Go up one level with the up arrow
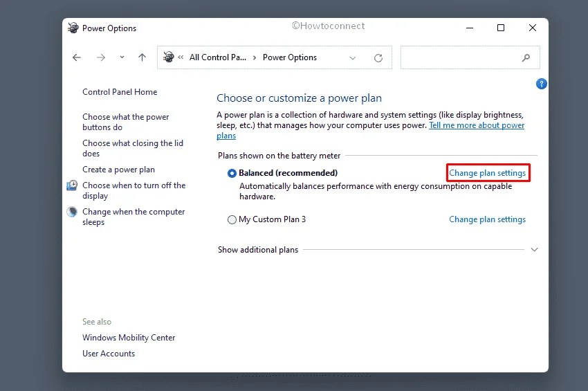588x391 pixels. (142, 57)
